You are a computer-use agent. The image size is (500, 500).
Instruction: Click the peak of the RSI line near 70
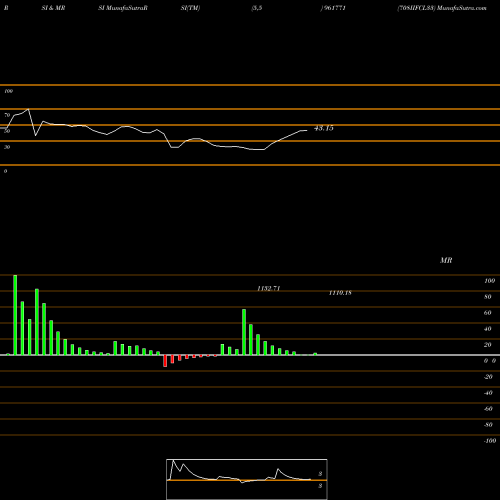click(x=28, y=109)
